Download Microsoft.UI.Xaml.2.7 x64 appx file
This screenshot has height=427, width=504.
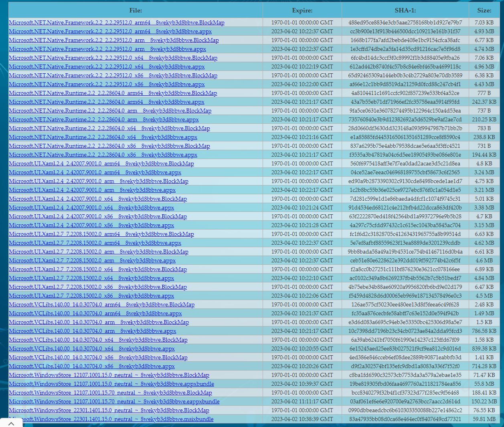coord(91,278)
